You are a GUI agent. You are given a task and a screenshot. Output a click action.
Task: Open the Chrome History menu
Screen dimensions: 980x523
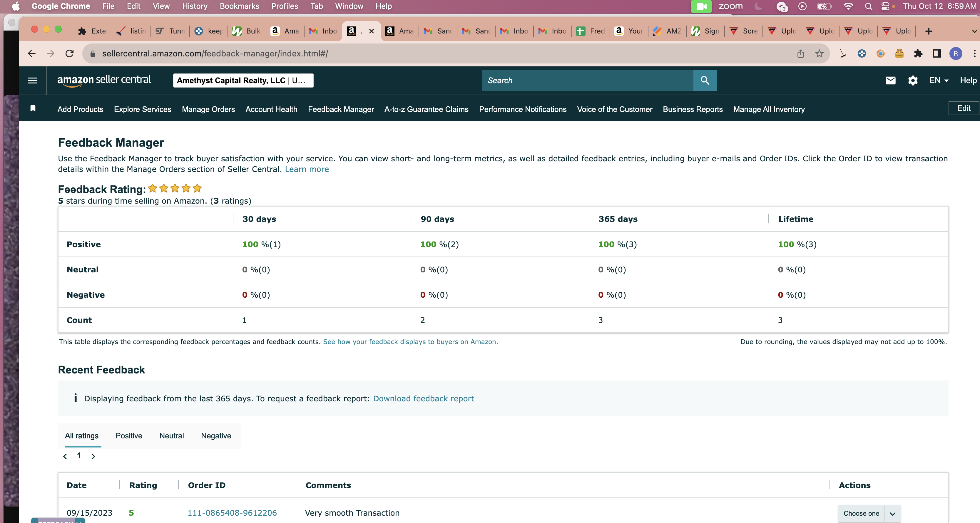point(195,6)
